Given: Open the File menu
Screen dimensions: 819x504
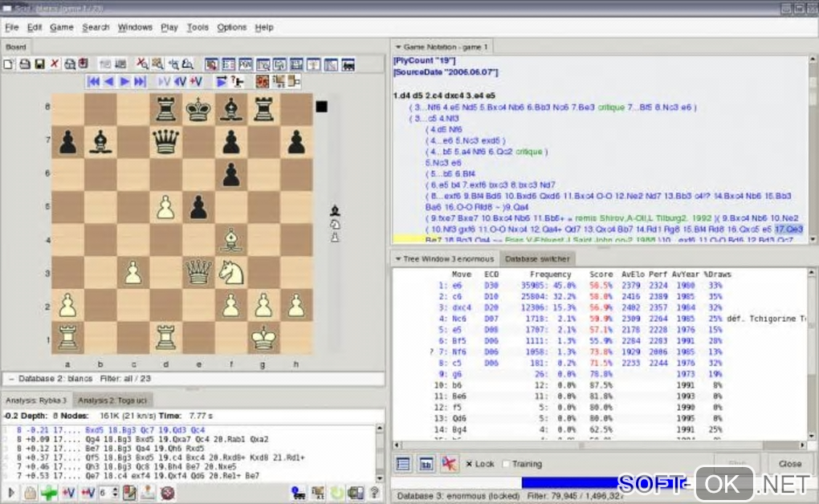Looking at the screenshot, I should coord(12,27).
